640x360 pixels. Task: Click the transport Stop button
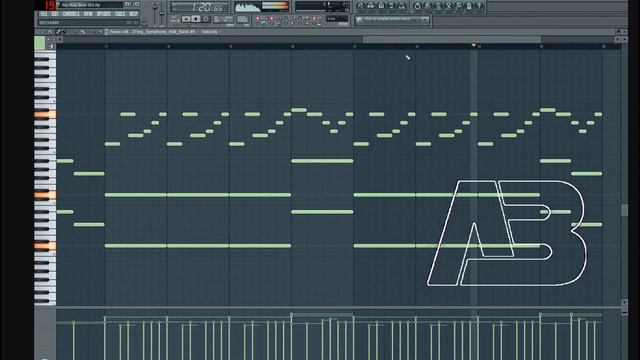(x=196, y=19)
